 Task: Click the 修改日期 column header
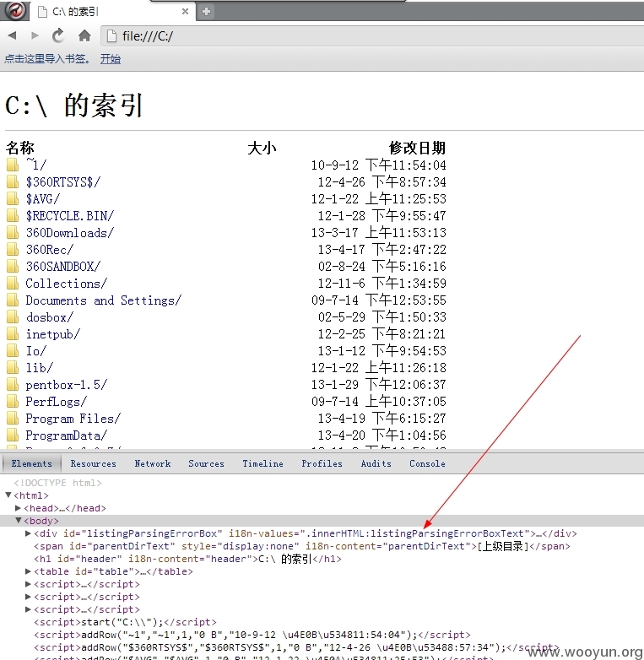[417, 148]
